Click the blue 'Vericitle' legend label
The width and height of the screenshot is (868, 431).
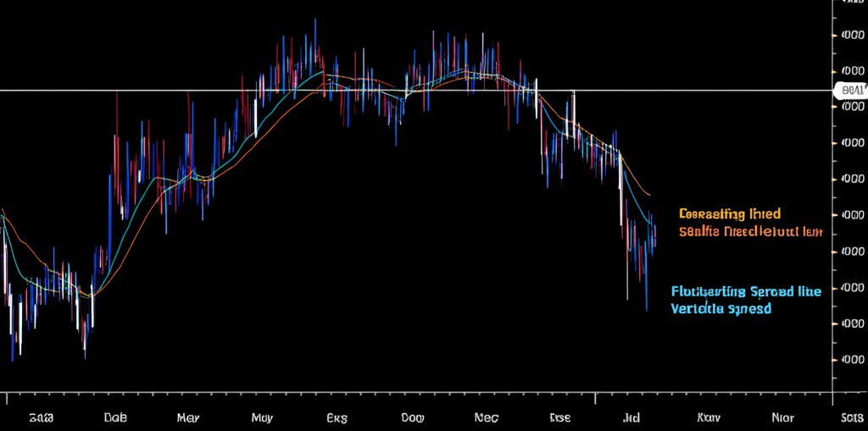tap(721, 309)
